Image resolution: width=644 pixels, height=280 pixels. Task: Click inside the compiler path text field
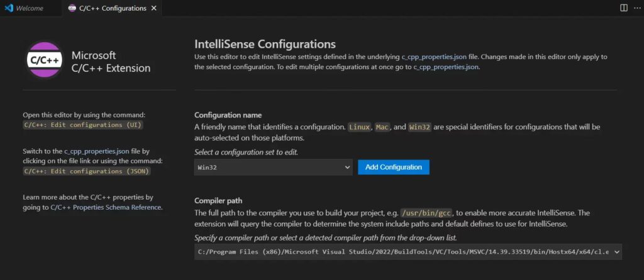pos(402,252)
